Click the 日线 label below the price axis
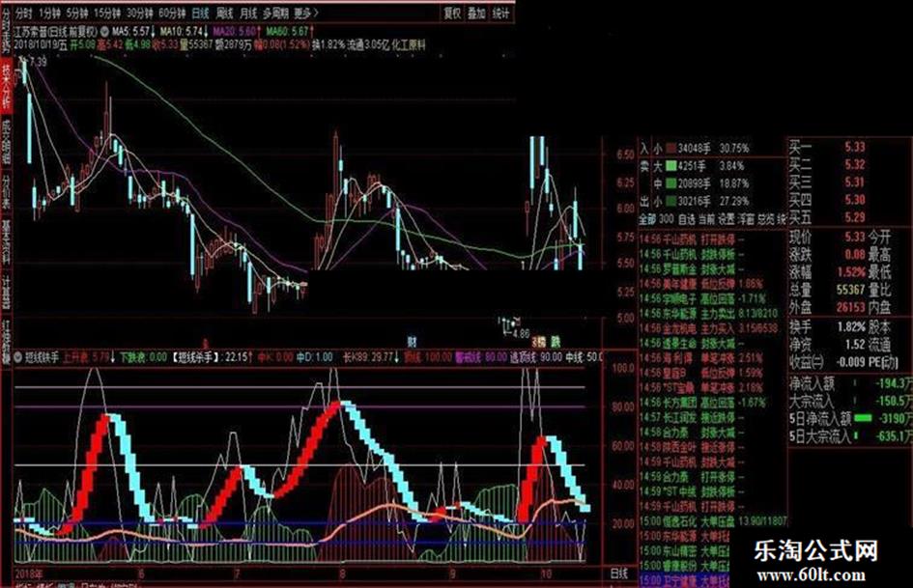The height and width of the screenshot is (588, 913). pos(619,574)
